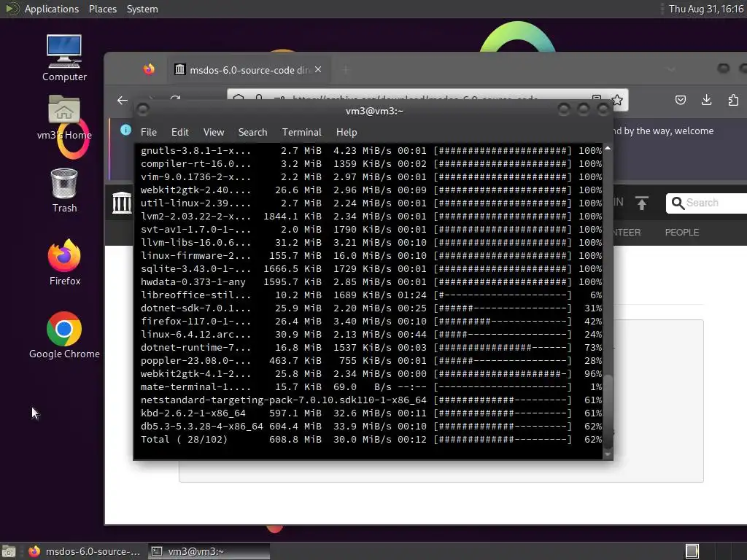
Task: Launch Firefox from the desktop
Action: point(64,262)
